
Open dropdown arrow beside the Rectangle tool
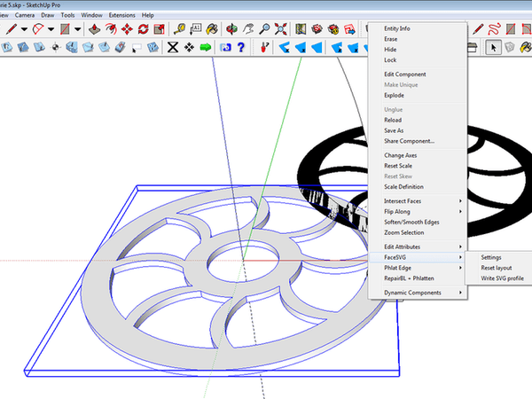[x=79, y=28]
